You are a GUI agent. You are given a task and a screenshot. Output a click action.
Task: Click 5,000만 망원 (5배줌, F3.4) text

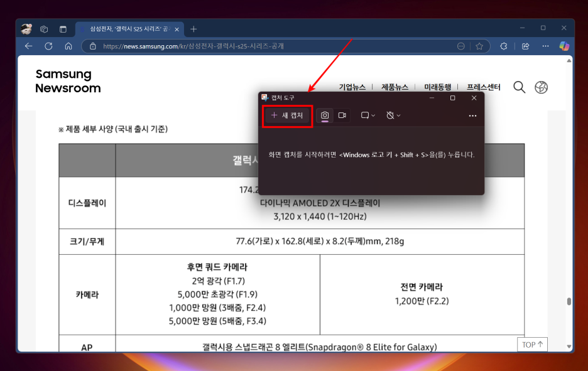[217, 321]
